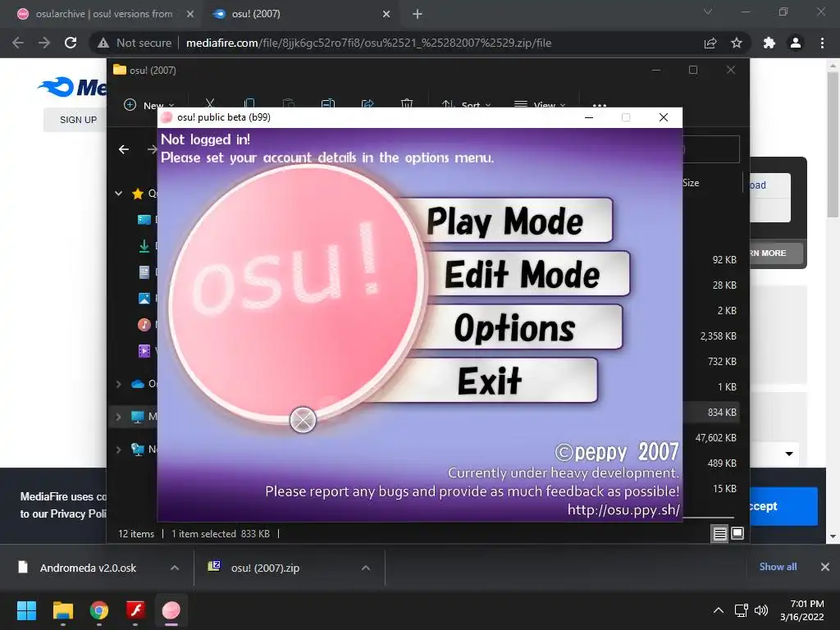Click the osu! taskbar icon
This screenshot has width=840, height=630.
[x=171, y=610]
